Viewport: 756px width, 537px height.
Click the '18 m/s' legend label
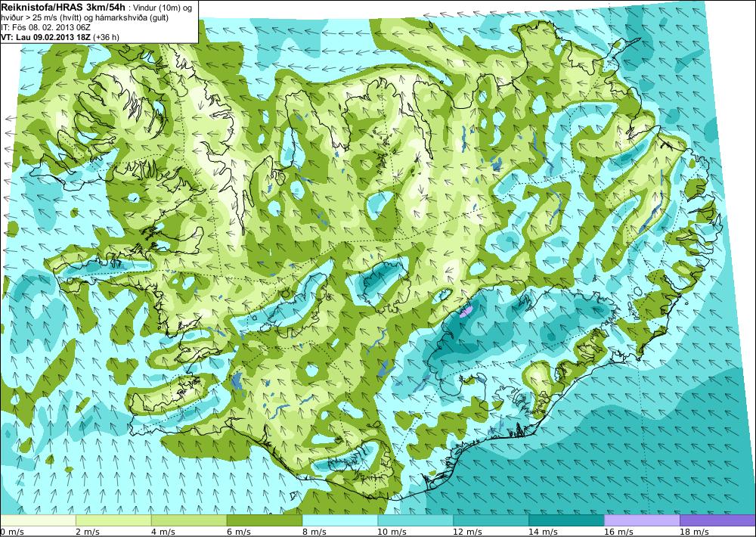click(x=694, y=532)
